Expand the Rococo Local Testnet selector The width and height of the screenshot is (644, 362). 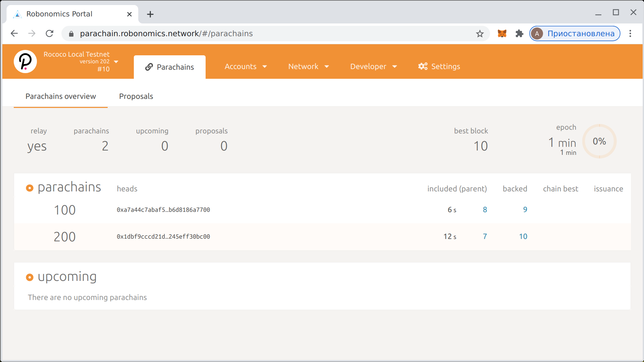click(x=81, y=62)
